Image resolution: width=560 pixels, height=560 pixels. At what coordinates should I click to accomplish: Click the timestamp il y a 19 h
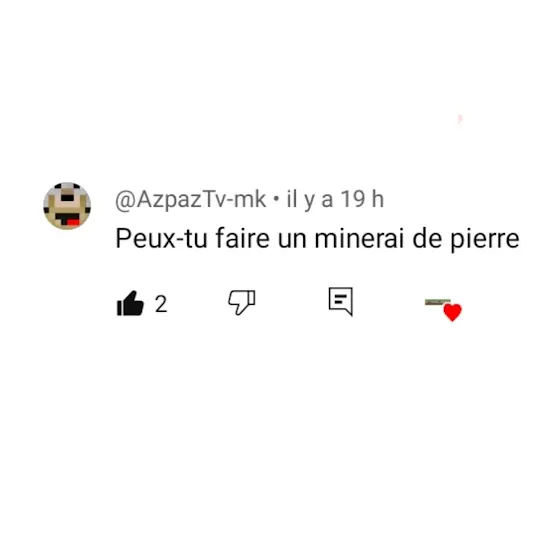coord(335,199)
